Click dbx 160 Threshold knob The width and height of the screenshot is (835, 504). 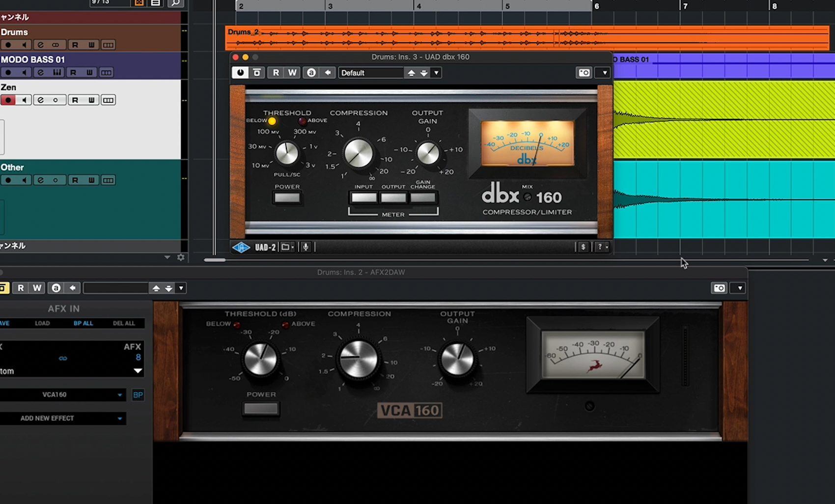click(x=287, y=154)
